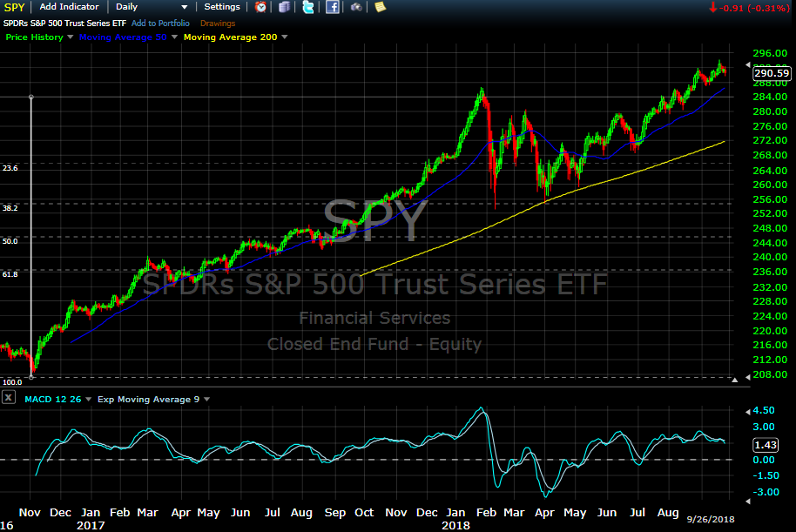
Task: Click the triangle beside MACD 4.50 scale
Action: (x=748, y=412)
